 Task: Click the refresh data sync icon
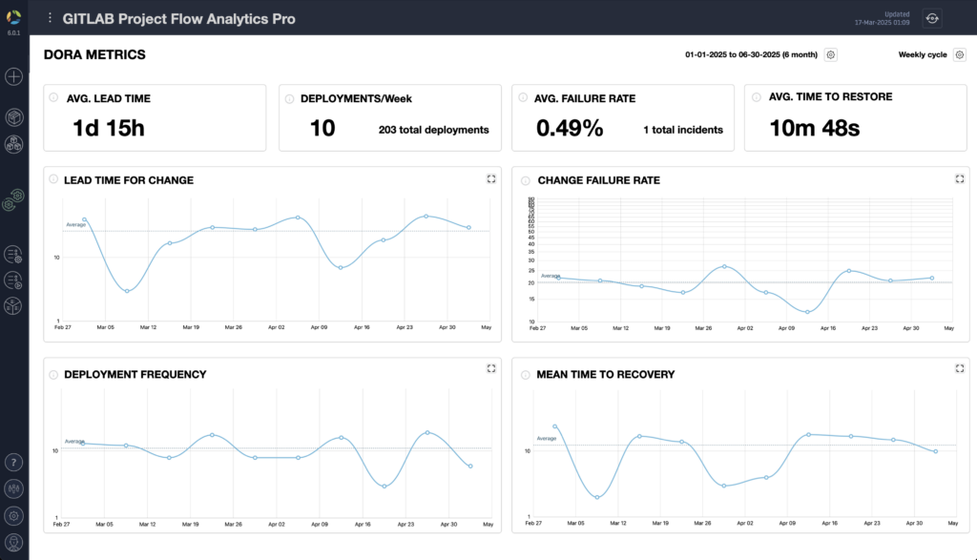932,18
